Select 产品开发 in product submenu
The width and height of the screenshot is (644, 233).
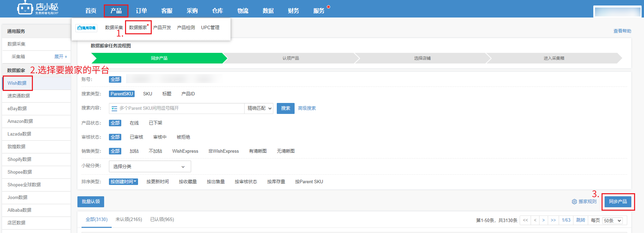point(162,27)
